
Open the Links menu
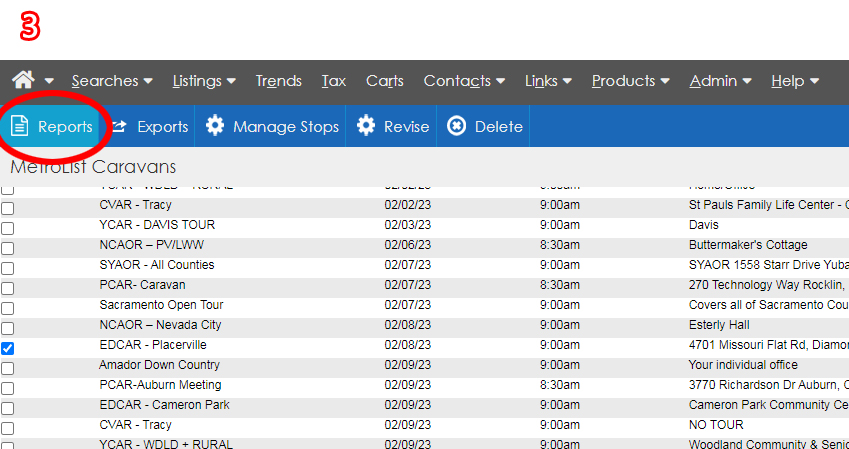pos(541,81)
